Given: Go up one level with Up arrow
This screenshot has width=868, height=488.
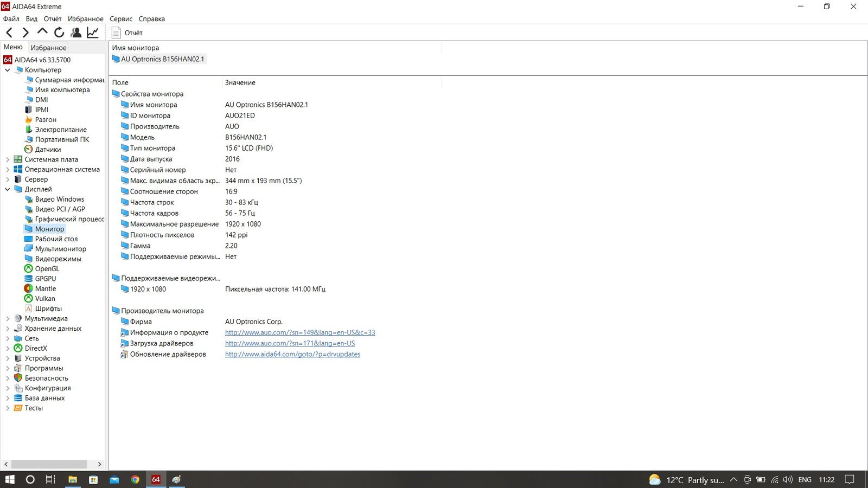Looking at the screenshot, I should [42, 32].
